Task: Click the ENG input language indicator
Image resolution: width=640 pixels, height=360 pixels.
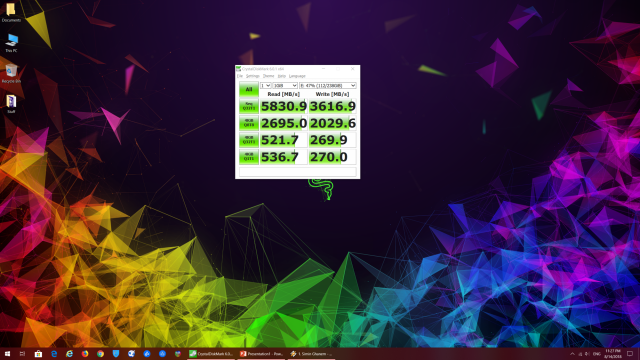Action: coord(597,354)
